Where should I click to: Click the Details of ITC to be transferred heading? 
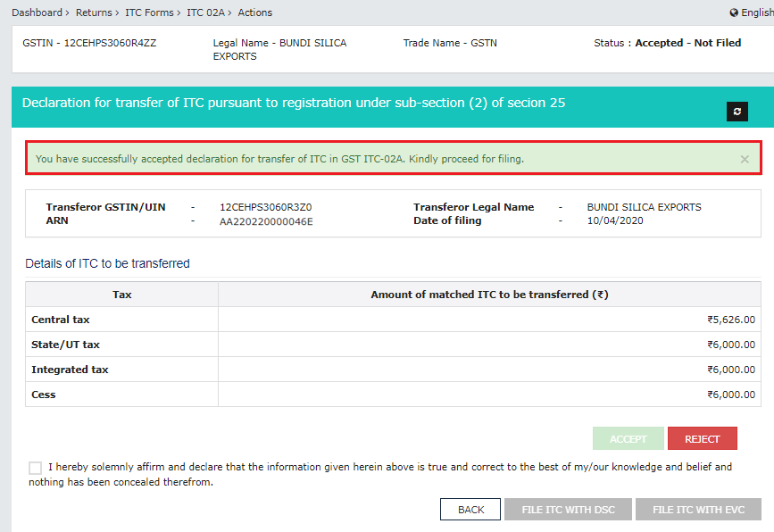(107, 263)
